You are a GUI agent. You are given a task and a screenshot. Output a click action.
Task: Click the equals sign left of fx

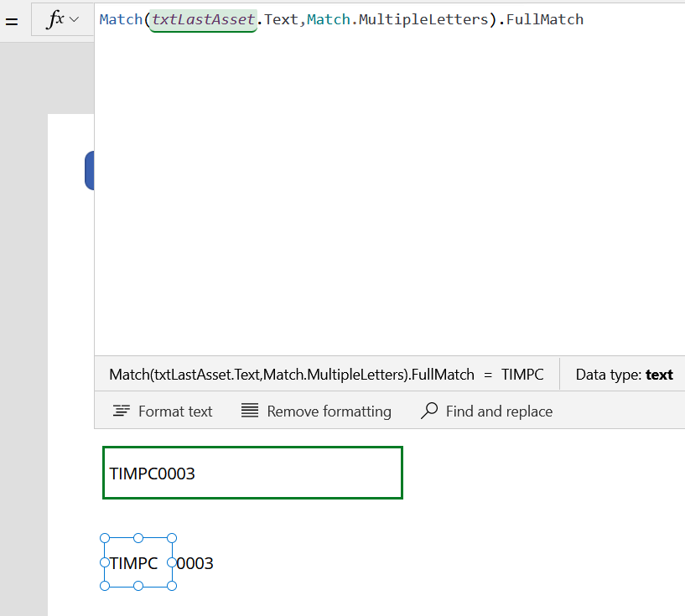pyautogui.click(x=12, y=22)
